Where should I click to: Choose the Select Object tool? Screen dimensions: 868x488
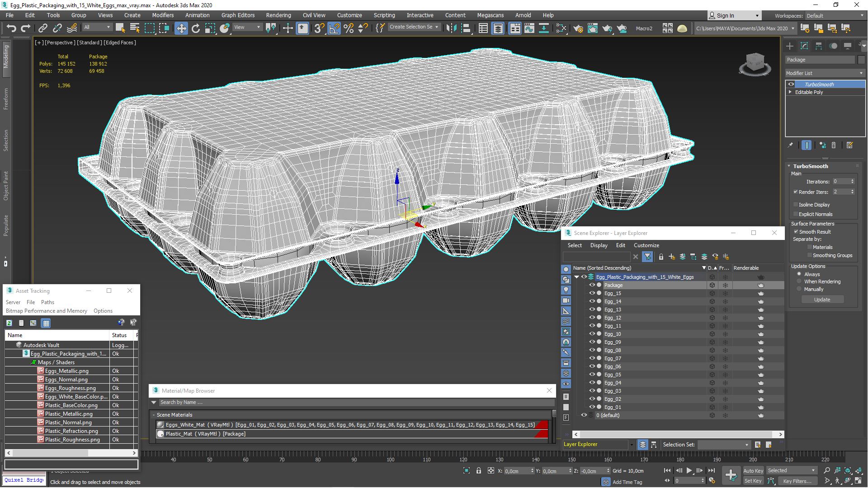point(120,28)
